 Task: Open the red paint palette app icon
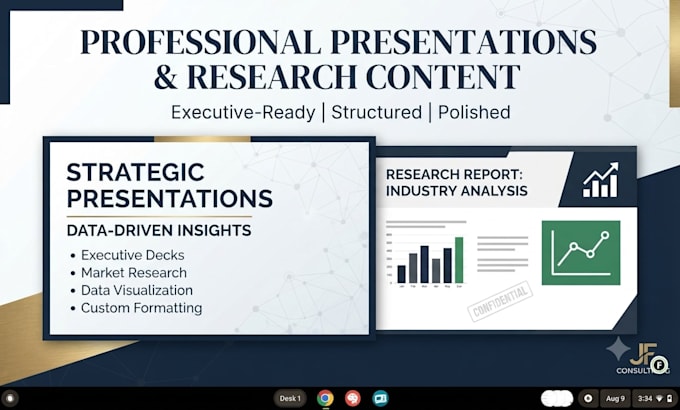pyautogui.click(x=353, y=398)
